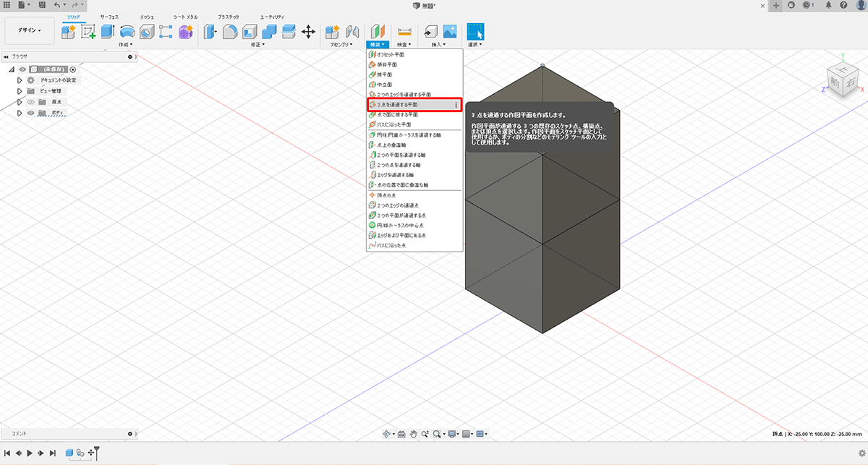The height and width of the screenshot is (465, 868).
Task: Select the Revolve tool icon
Action: coord(127,31)
